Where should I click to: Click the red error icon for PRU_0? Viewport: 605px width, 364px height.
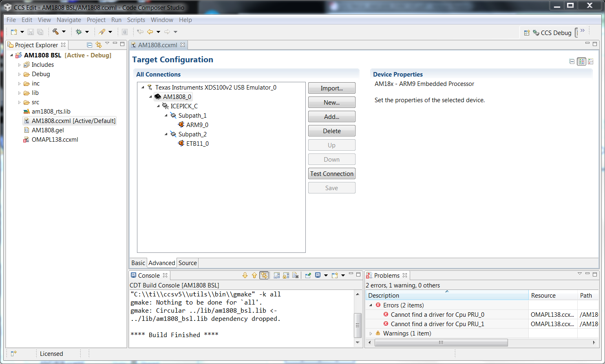386,314
